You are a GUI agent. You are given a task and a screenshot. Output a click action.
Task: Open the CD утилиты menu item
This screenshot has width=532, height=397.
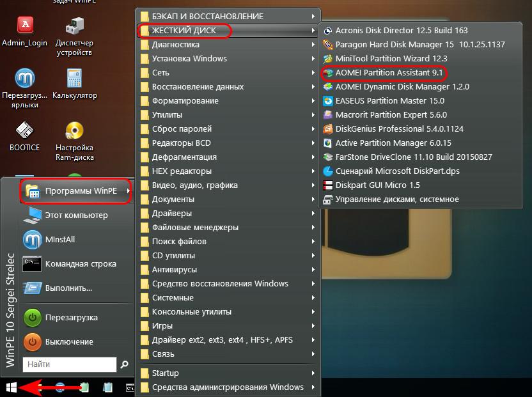click(228, 256)
